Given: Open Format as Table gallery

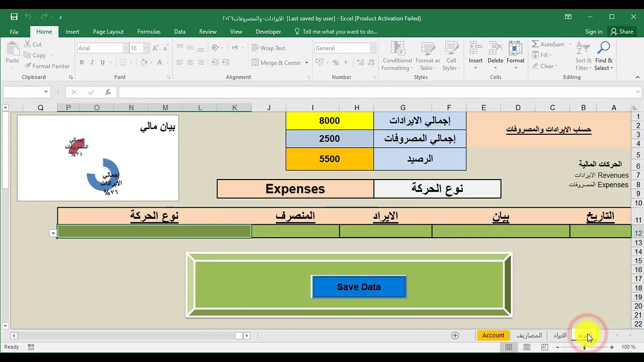Looking at the screenshot, I should (428, 56).
